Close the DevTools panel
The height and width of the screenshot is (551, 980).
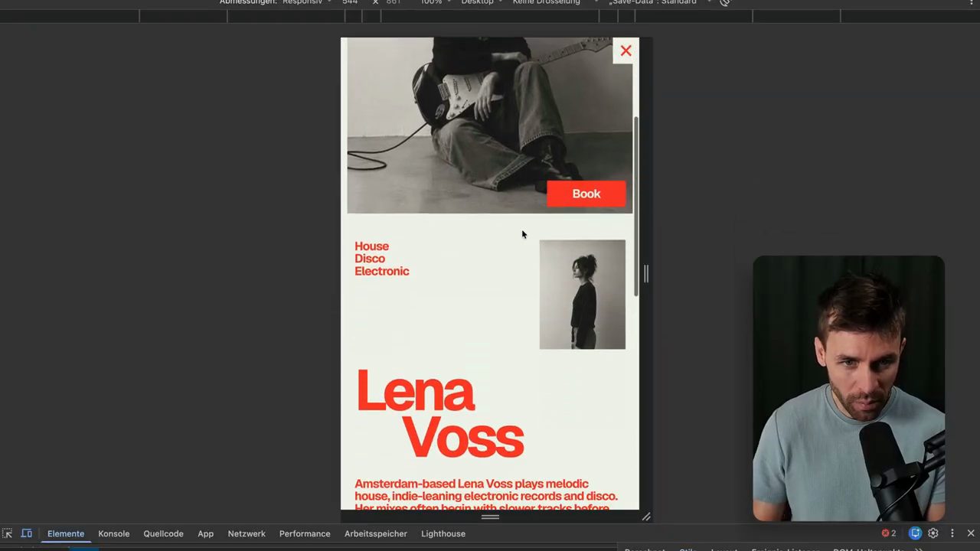point(971,533)
